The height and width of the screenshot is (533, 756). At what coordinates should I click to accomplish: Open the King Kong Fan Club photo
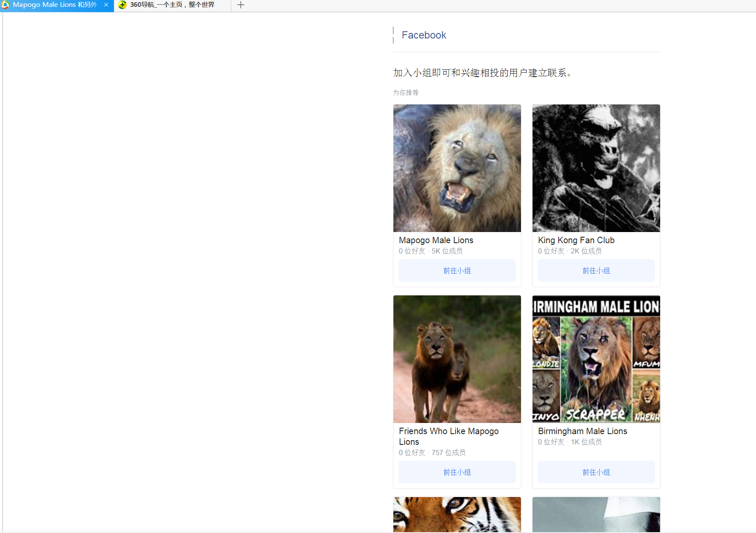point(596,168)
